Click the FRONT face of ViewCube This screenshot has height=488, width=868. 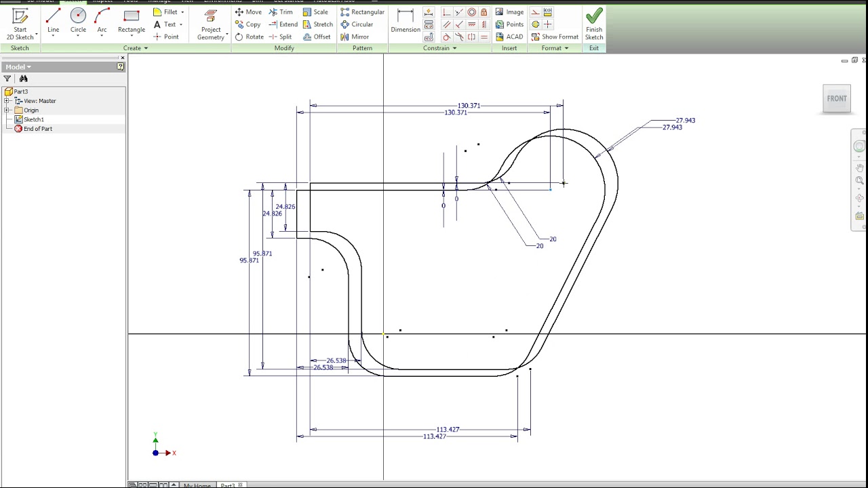click(x=837, y=99)
